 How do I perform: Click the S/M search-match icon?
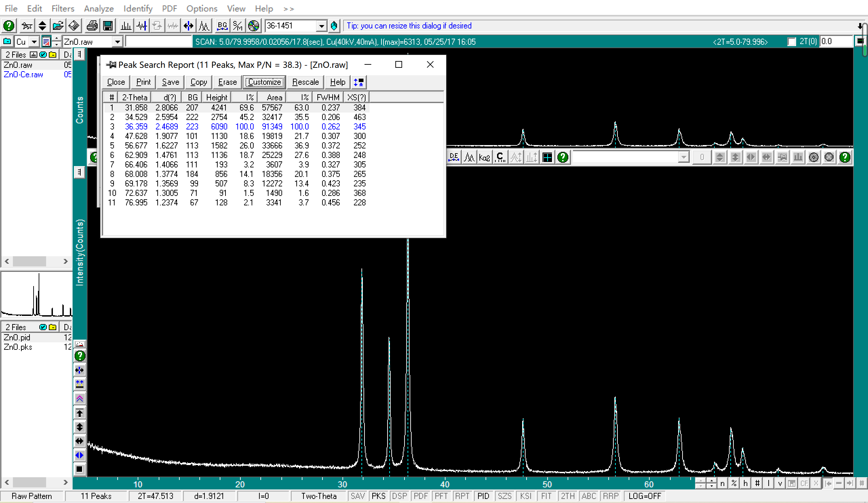pos(238,26)
